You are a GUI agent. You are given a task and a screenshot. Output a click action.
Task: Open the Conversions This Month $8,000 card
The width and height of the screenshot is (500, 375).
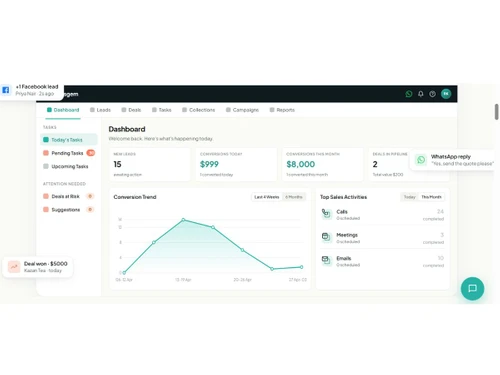[322, 164]
